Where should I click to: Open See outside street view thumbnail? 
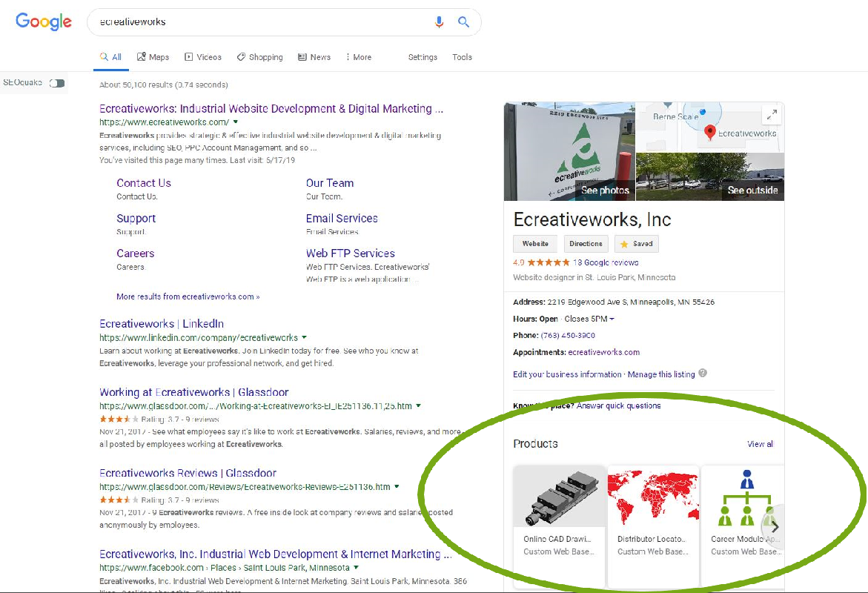710,176
